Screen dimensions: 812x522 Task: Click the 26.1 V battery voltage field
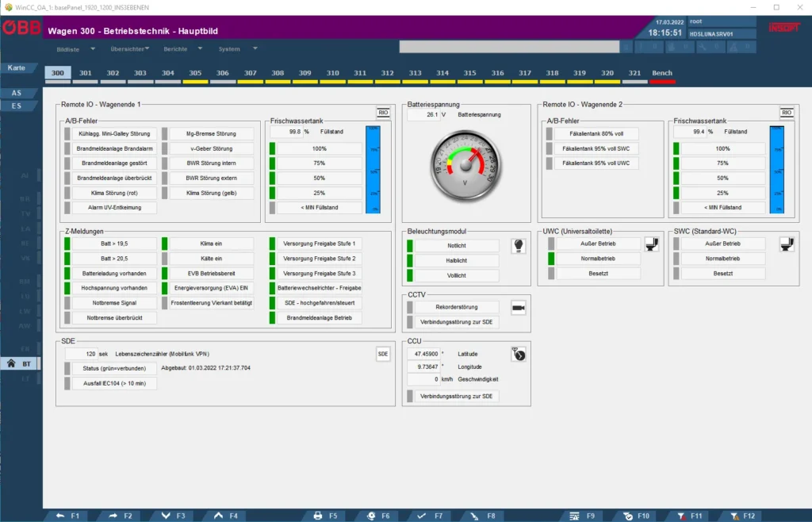423,115
